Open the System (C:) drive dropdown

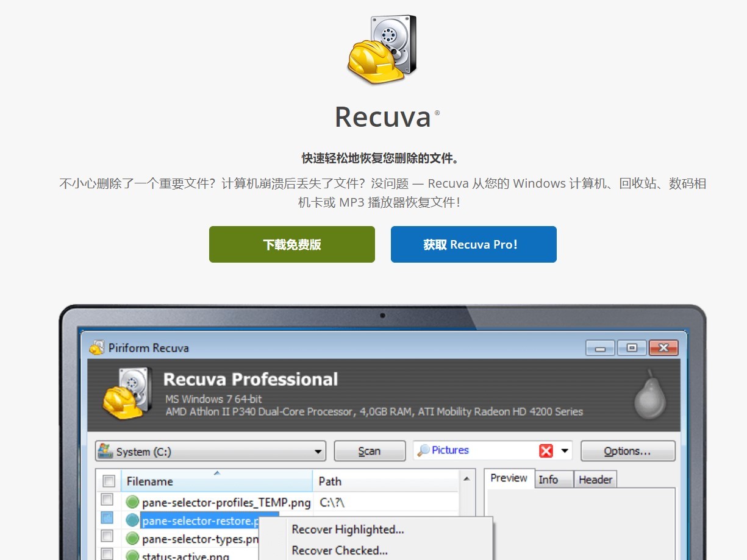tap(210, 452)
